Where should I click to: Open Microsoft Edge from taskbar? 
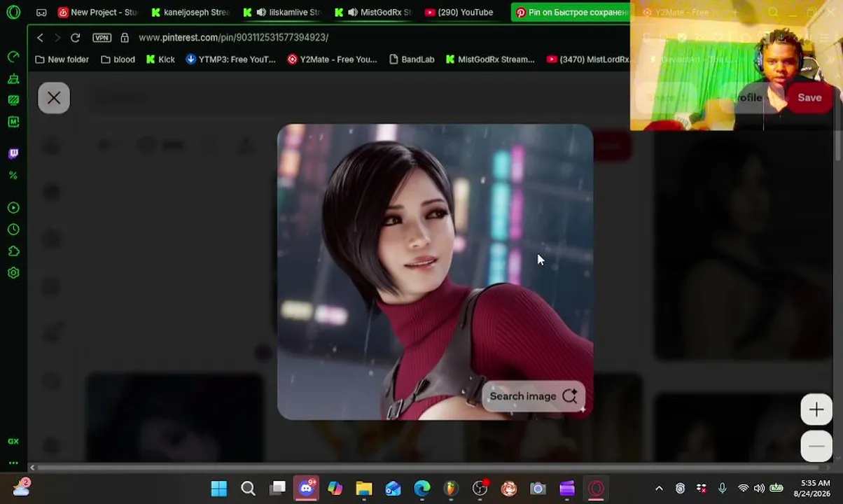422,489
